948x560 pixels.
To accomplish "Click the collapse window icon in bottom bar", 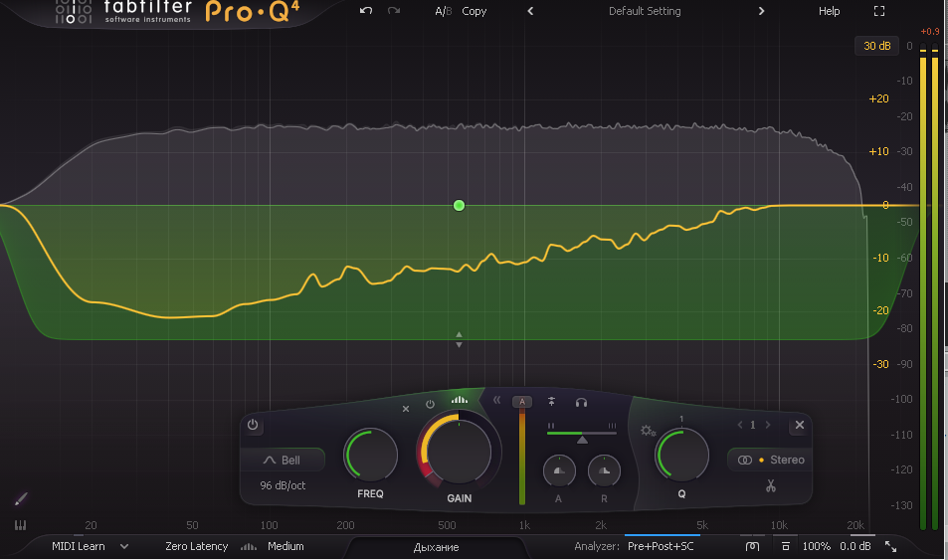I will (786, 547).
